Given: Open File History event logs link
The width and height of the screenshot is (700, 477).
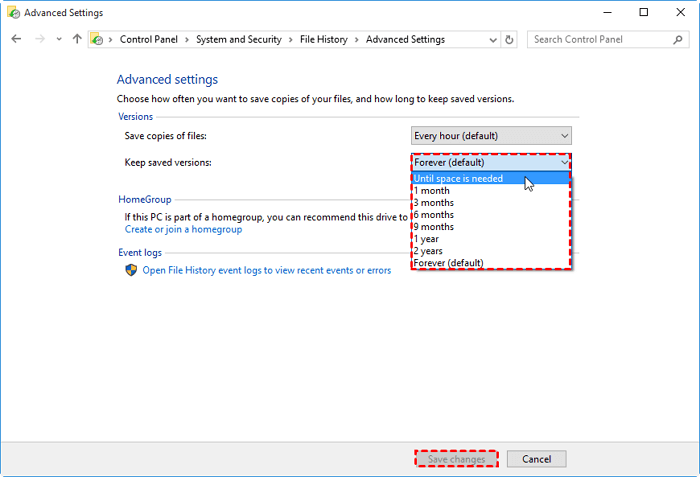Looking at the screenshot, I should (266, 270).
